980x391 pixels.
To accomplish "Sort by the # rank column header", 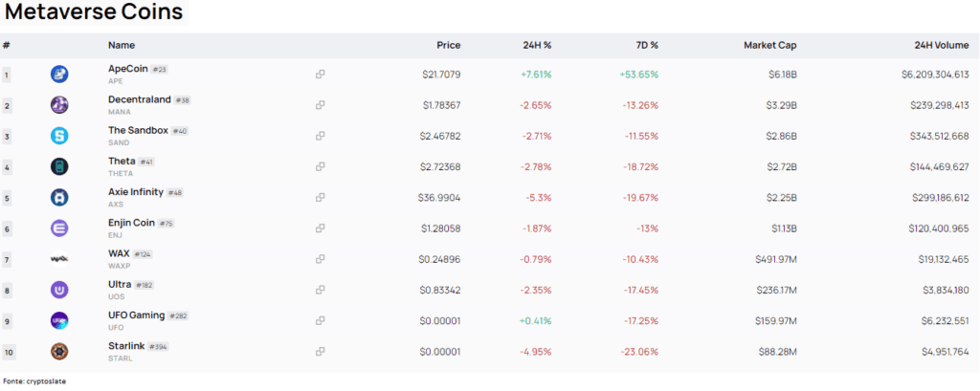I will (x=6, y=46).
